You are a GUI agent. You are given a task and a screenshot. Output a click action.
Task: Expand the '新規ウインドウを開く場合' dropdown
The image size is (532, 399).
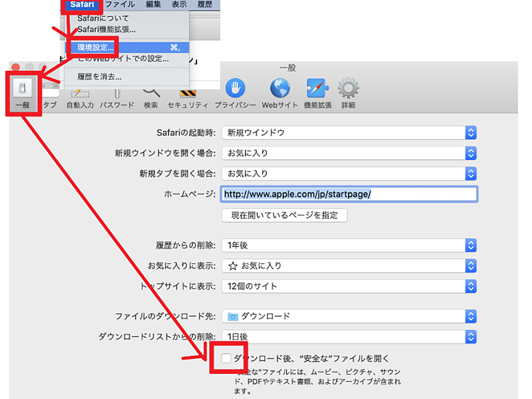(x=349, y=153)
